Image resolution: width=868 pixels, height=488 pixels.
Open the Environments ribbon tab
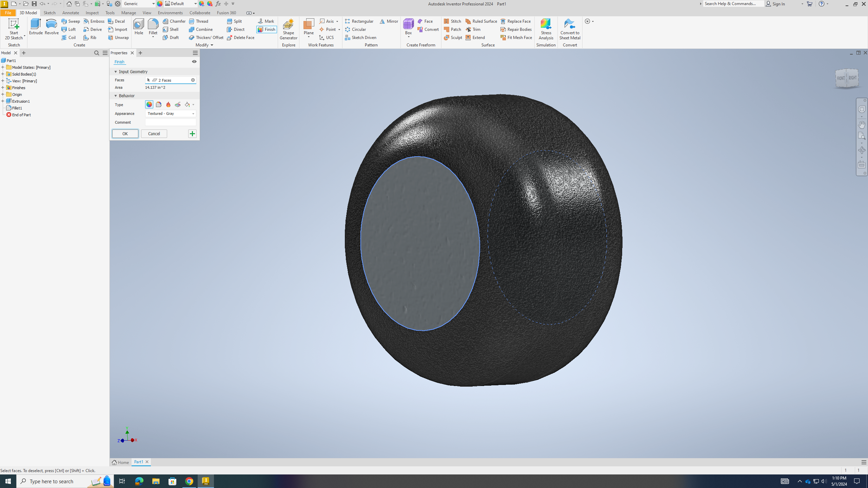click(170, 13)
